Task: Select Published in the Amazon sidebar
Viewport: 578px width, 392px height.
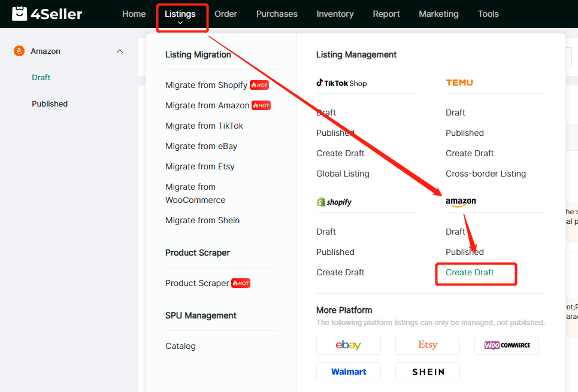Action: (x=50, y=104)
